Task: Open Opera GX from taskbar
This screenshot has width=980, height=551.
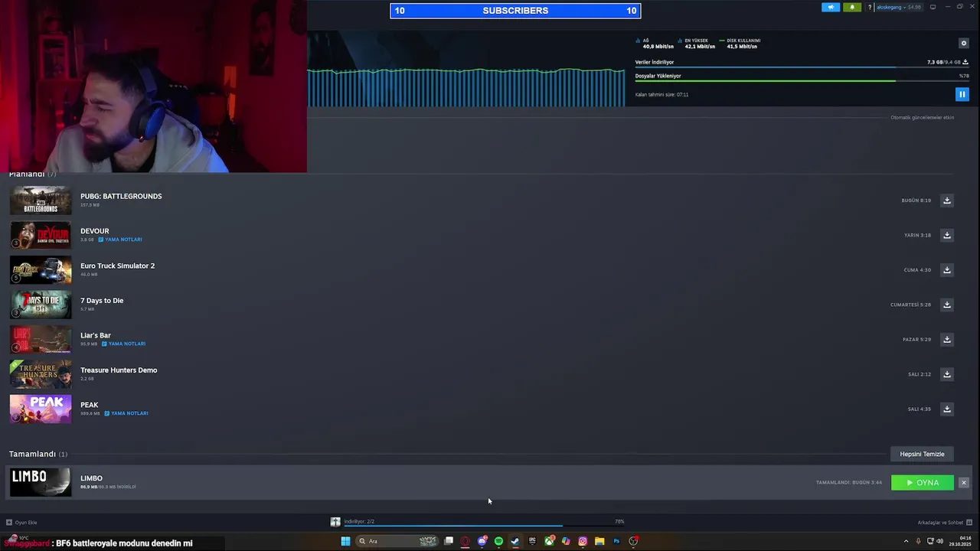Action: [465, 541]
